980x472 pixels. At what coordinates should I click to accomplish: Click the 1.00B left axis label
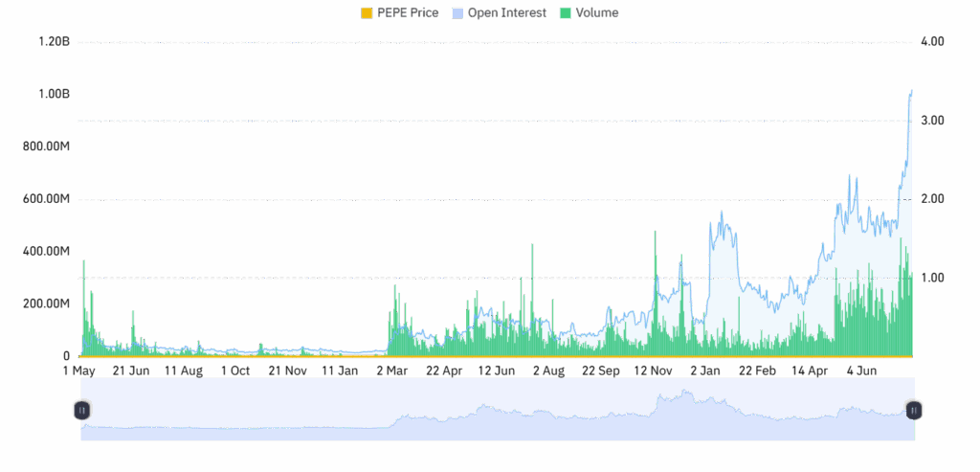(53, 95)
